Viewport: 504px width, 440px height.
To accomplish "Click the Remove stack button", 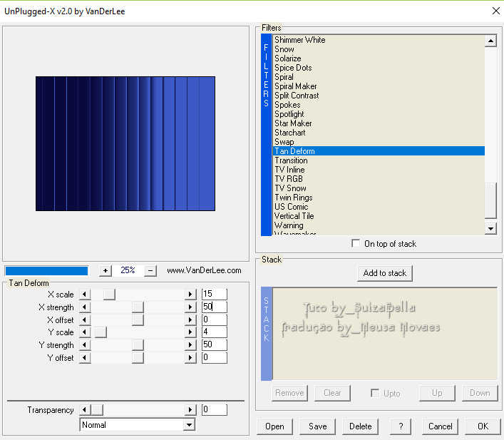I will pos(289,393).
